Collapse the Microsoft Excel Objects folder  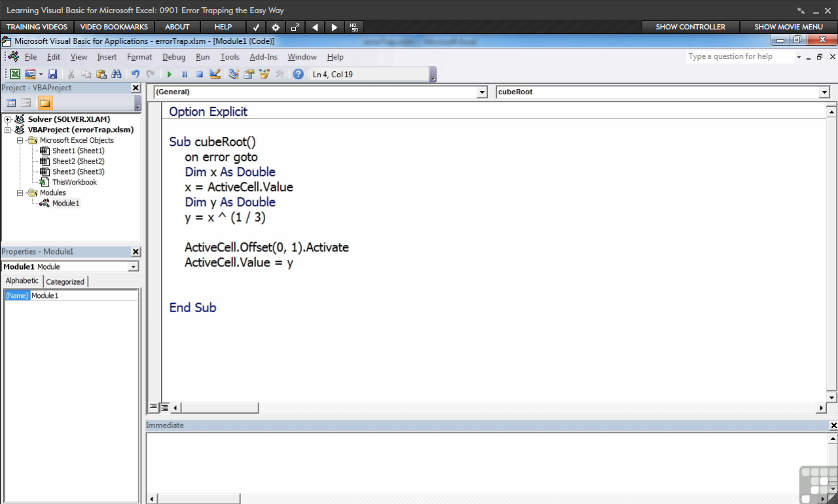pos(20,140)
